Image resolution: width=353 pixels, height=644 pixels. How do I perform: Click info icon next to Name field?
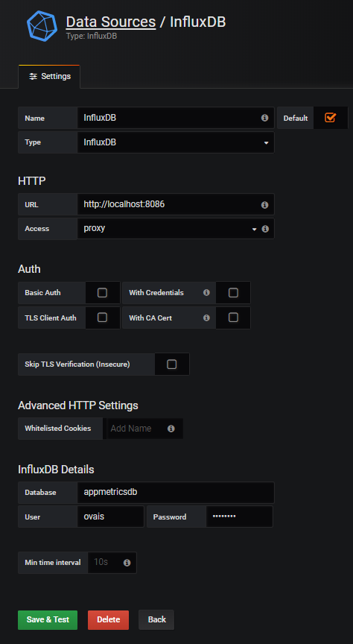pyautogui.click(x=265, y=118)
